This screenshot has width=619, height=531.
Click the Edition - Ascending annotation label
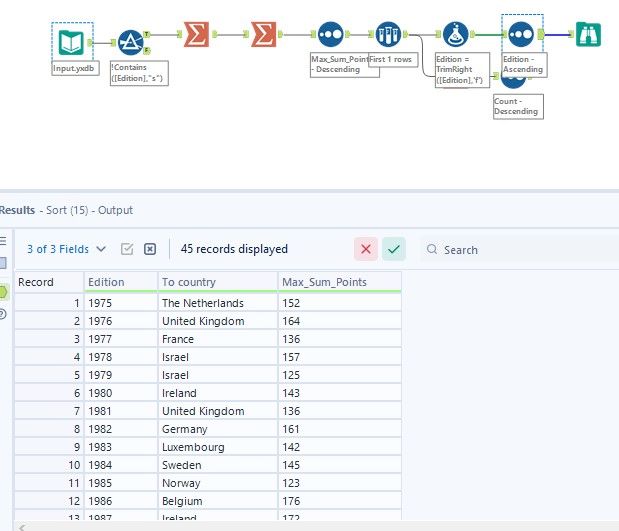coord(525,64)
